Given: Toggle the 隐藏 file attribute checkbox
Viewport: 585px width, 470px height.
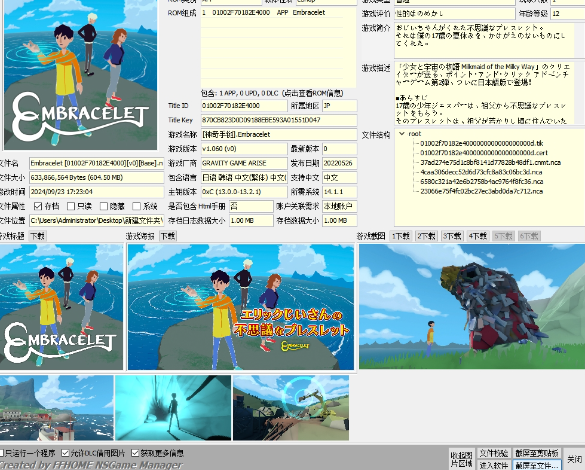Looking at the screenshot, I should coord(104,206).
